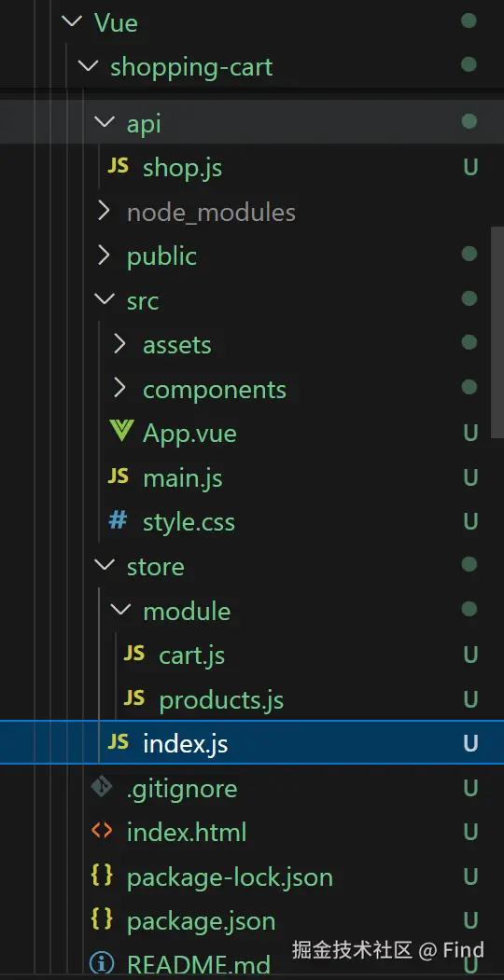Image resolution: width=504 pixels, height=980 pixels.
Task: Open package.json file
Action: (x=202, y=920)
